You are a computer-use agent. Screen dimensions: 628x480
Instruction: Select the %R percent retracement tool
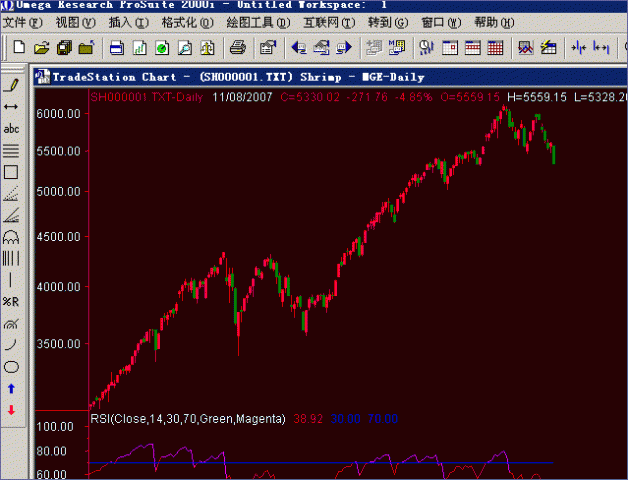[x=12, y=301]
